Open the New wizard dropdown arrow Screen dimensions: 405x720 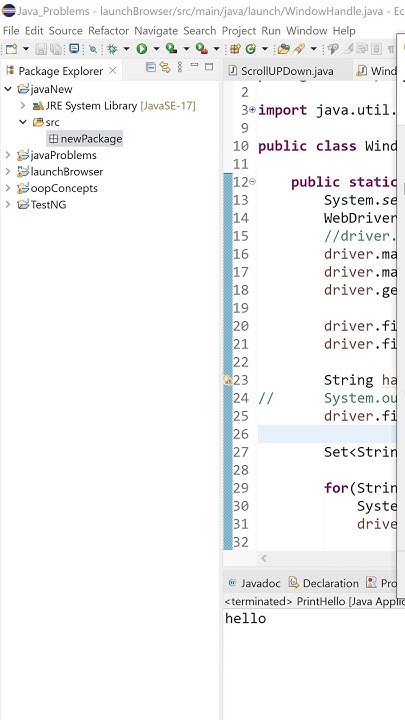click(x=26, y=48)
